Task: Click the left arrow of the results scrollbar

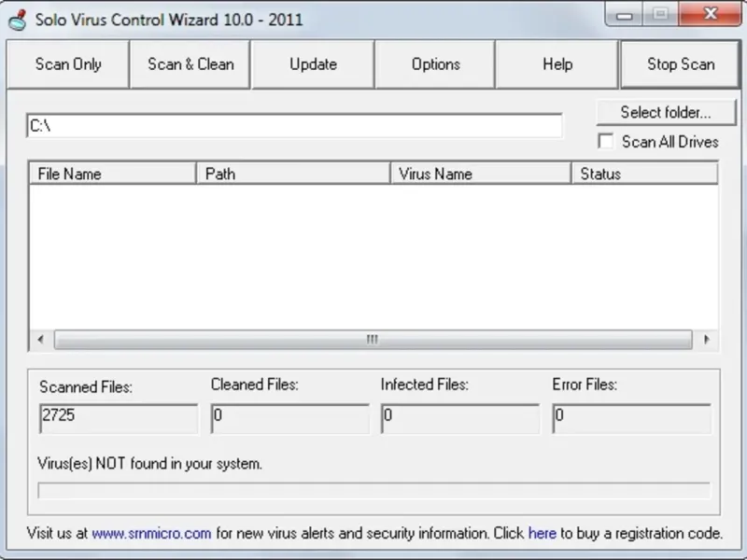Action: 41,340
